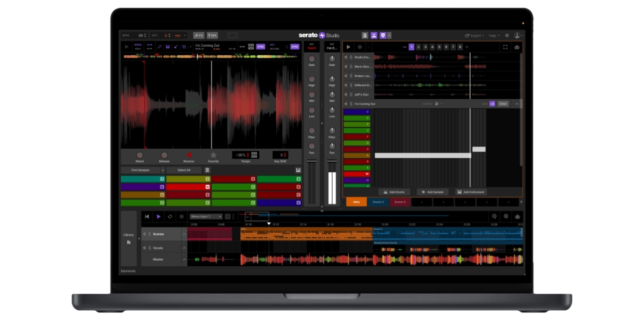Open the key scale min dropdown
The height and width of the screenshot is (322, 644).
(x=180, y=35)
